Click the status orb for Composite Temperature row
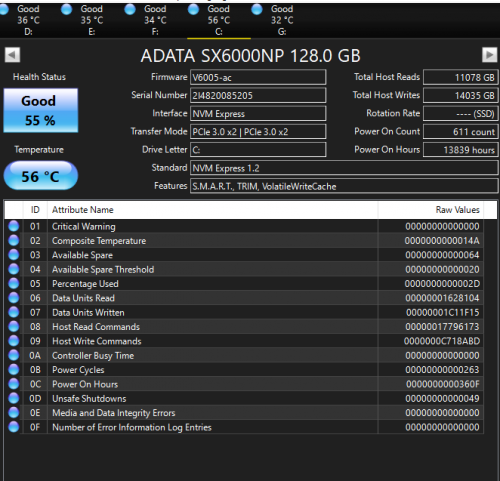This screenshot has height=481, width=500. [x=14, y=240]
